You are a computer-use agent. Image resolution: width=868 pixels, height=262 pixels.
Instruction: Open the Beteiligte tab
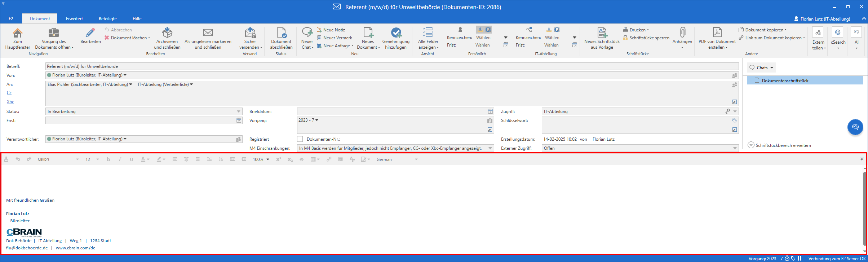[108, 18]
